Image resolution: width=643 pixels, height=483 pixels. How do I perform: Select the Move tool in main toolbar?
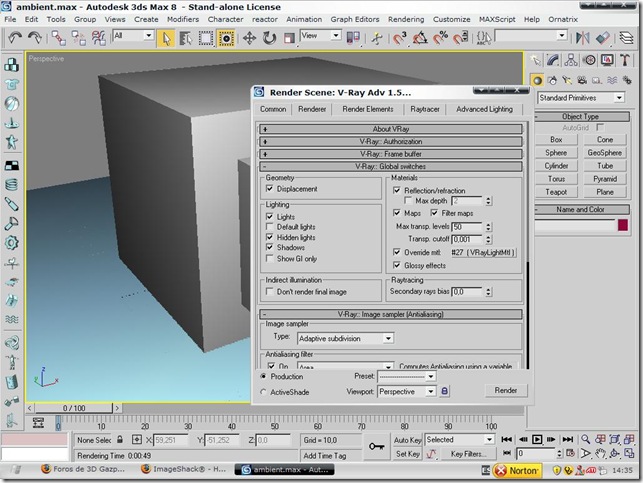tap(247, 37)
